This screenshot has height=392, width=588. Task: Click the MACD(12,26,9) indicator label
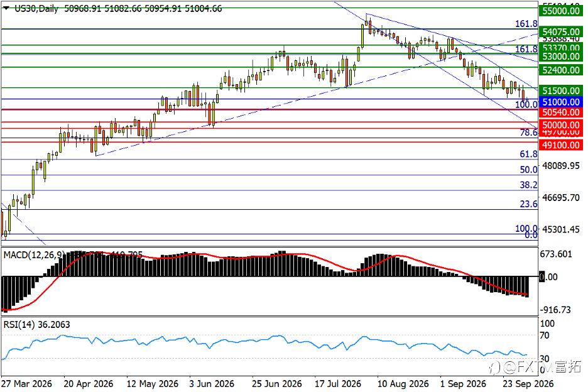[x=34, y=255]
